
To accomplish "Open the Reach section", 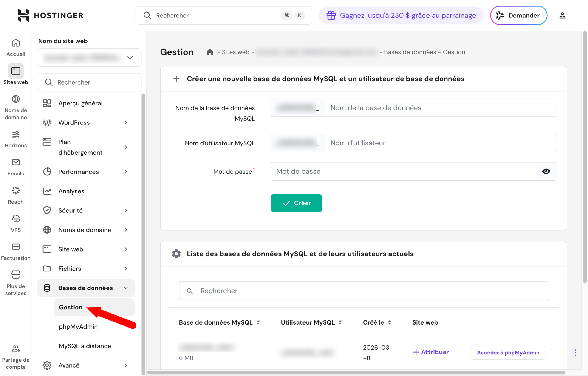I will tap(16, 195).
